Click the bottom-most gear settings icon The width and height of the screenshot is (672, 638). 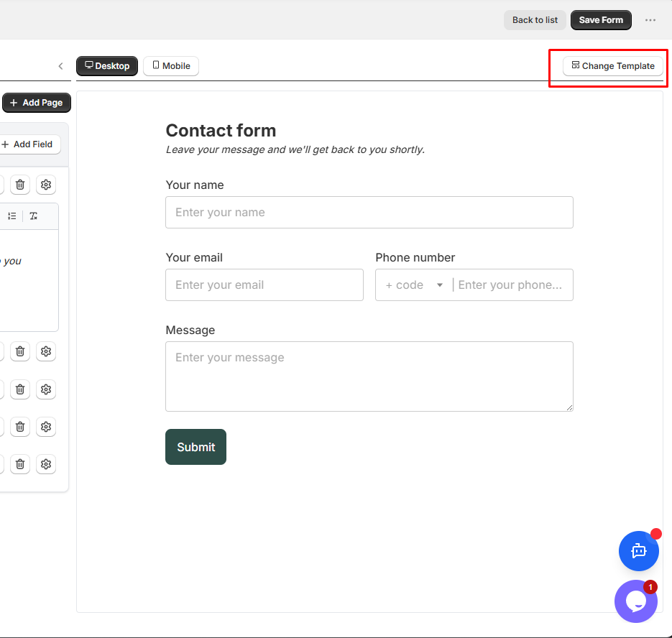pyautogui.click(x=46, y=464)
